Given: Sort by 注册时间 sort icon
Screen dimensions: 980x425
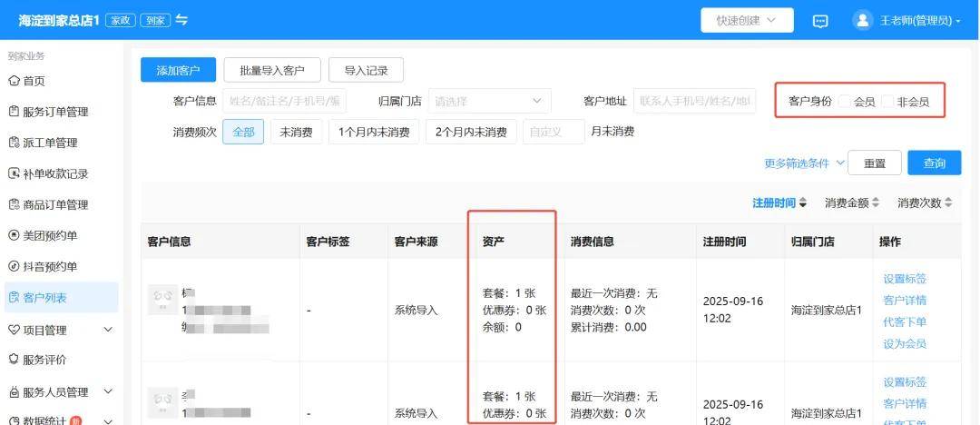Looking at the screenshot, I should point(802,203).
